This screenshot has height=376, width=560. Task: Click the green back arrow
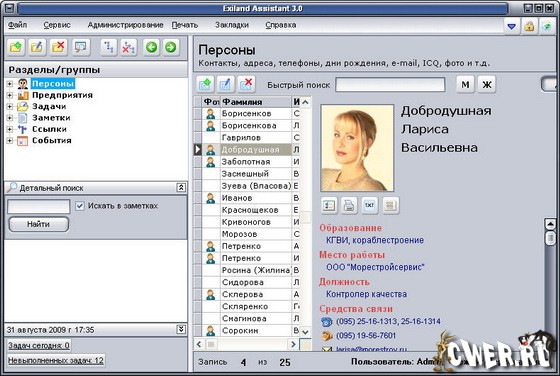pos(151,47)
